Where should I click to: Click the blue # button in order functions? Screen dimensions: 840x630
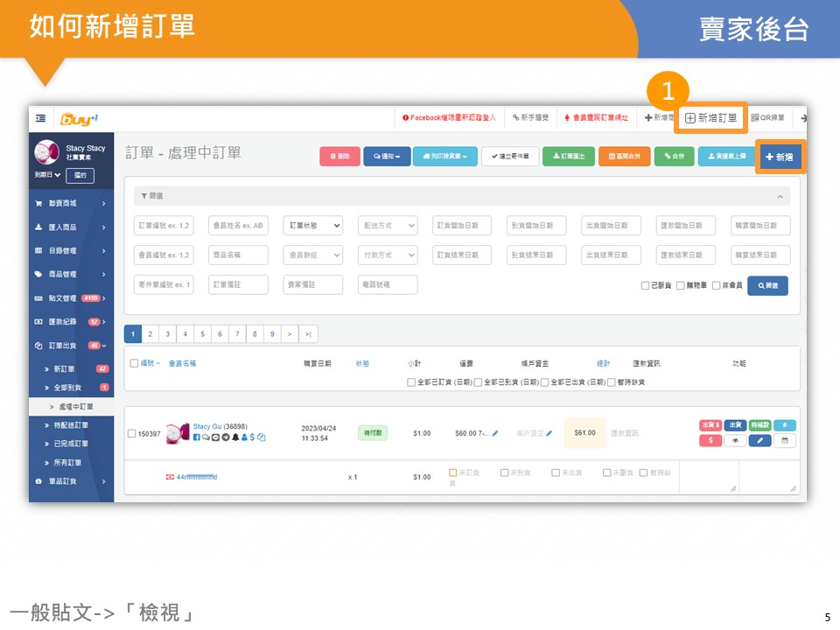785,425
